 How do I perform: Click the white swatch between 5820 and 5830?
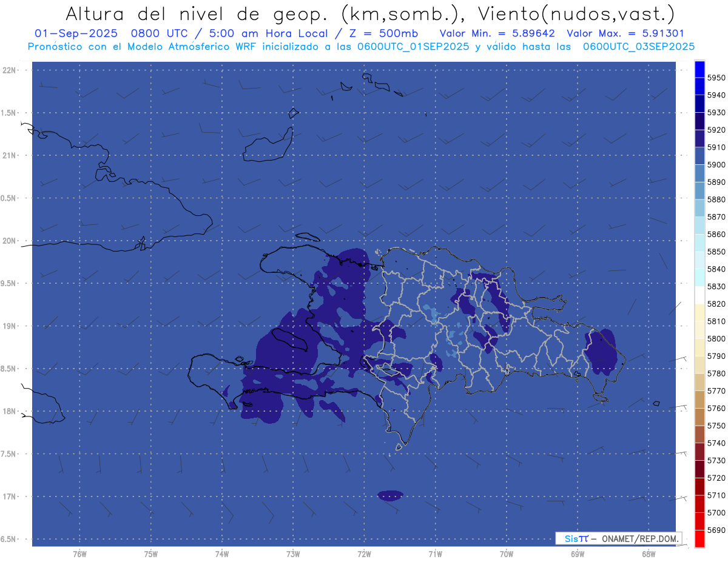pos(699,295)
